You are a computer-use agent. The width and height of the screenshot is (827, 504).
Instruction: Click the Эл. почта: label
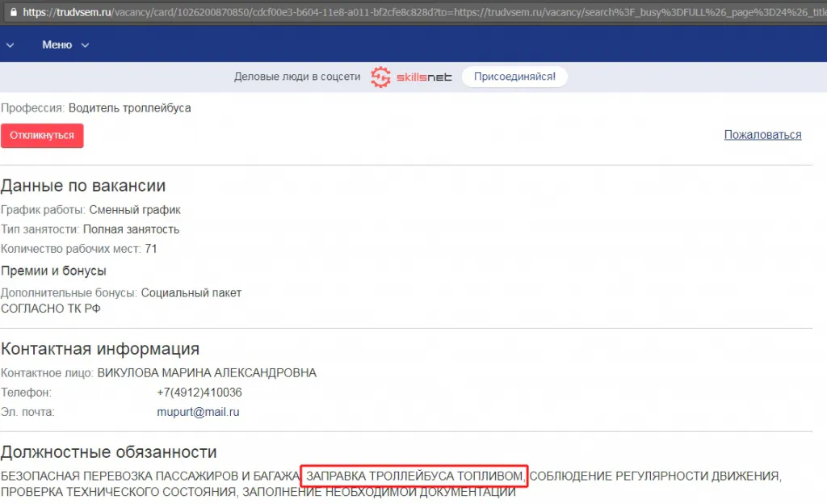pos(27,412)
